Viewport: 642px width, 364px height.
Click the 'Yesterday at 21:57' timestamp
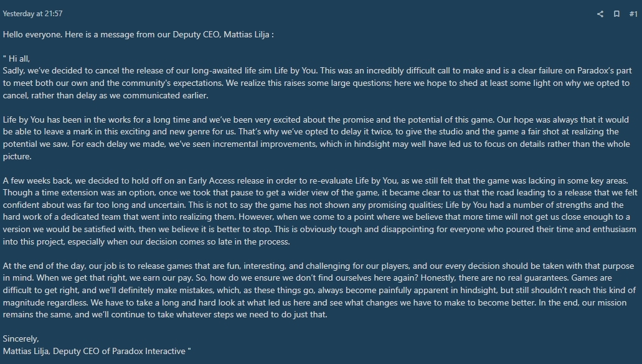(32, 14)
